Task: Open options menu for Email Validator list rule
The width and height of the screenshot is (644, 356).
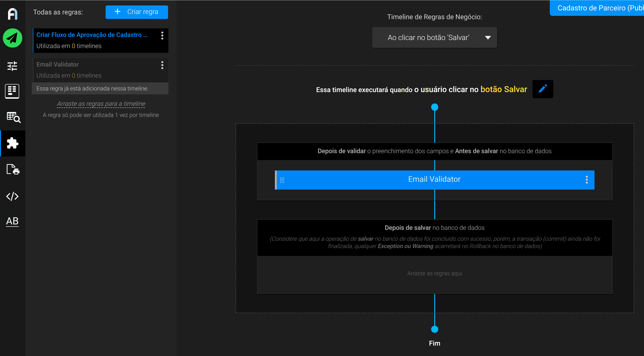Action: 162,65
